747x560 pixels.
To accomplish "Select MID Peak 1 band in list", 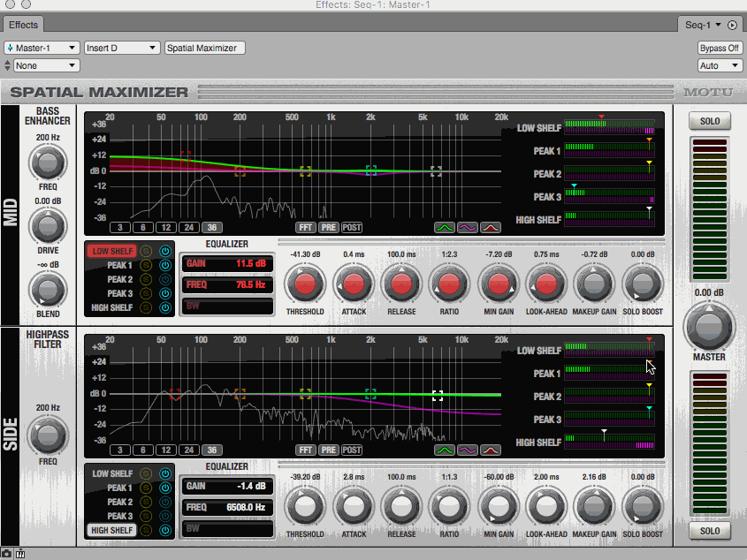I will coord(119,265).
